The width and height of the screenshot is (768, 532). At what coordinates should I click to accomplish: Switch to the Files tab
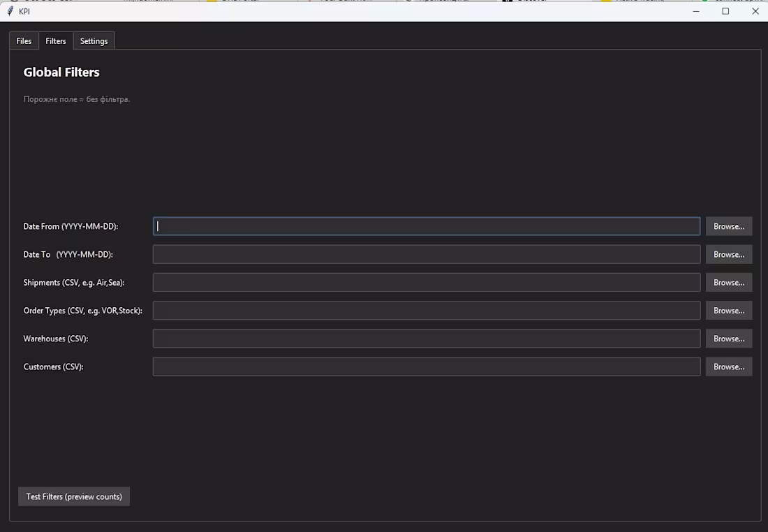coord(23,40)
